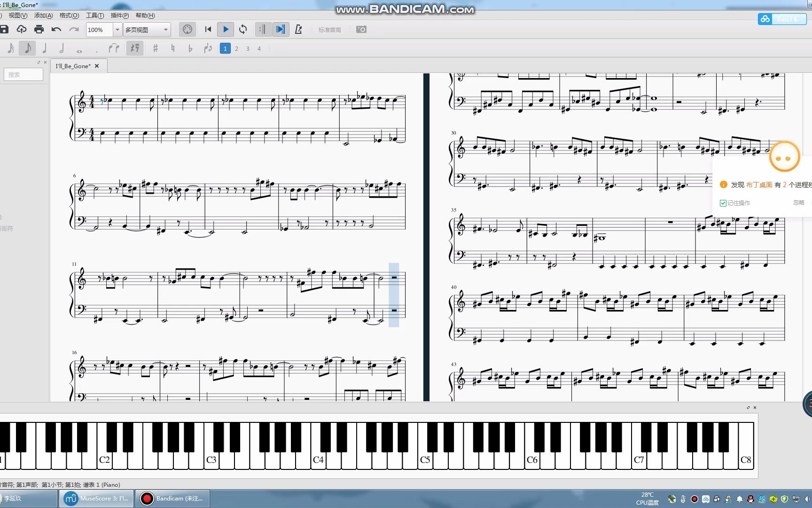Viewport: 812px width, 508px height.
Task: Toggle loop playback
Action: pyautogui.click(x=243, y=29)
